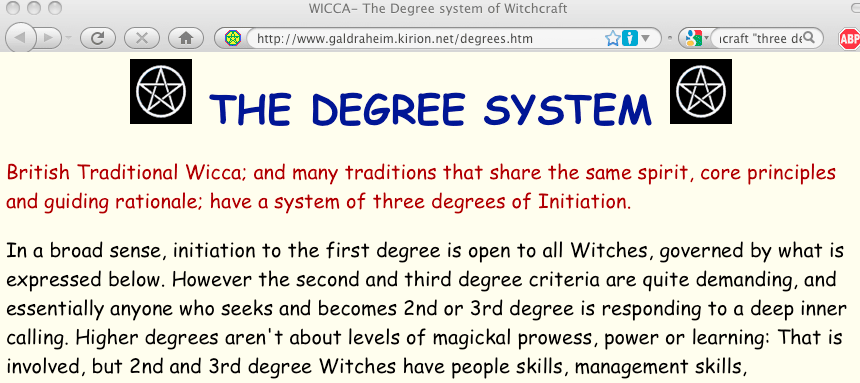Open the address bar history dropdown

(x=646, y=38)
